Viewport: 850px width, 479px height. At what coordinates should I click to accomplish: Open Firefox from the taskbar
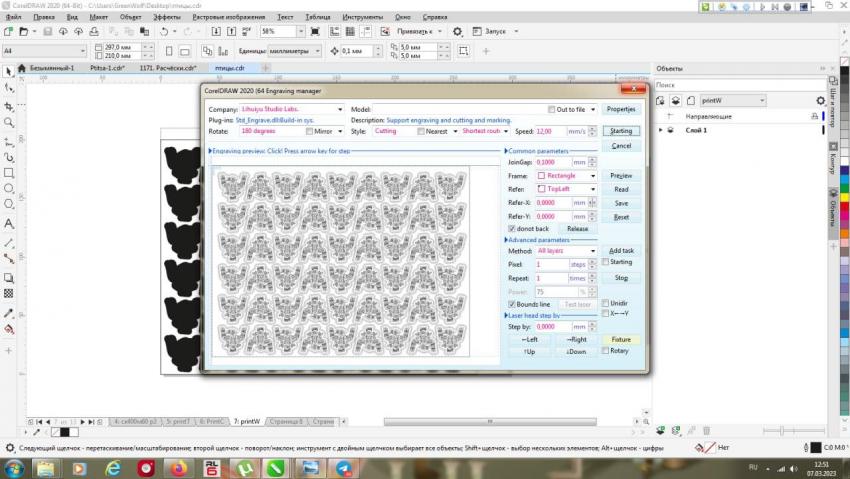pyautogui.click(x=178, y=468)
